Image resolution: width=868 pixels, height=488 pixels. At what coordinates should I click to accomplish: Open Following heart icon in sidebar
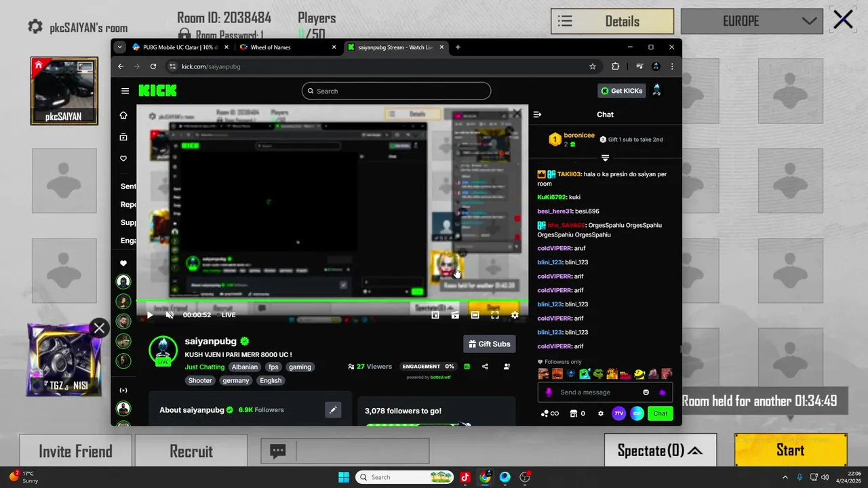tap(123, 159)
